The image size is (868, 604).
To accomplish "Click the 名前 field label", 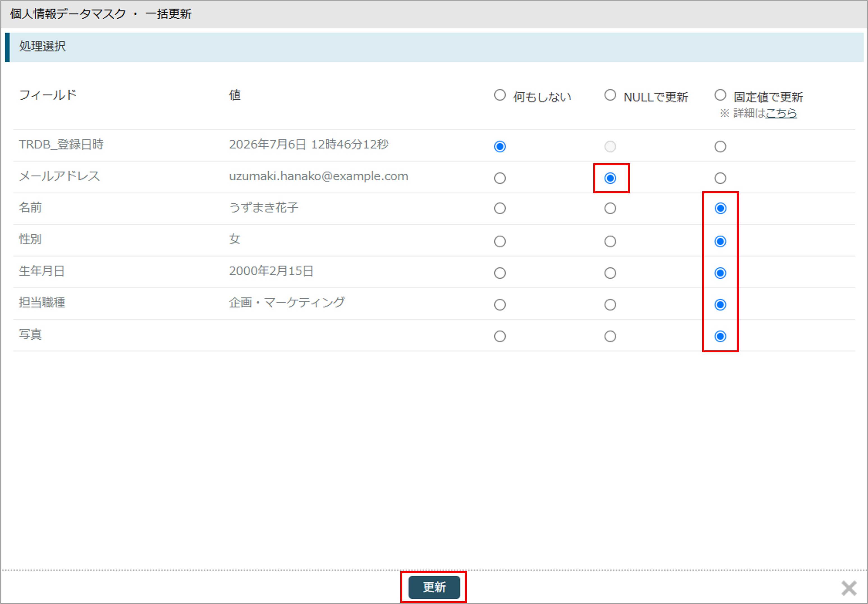I will (x=30, y=207).
